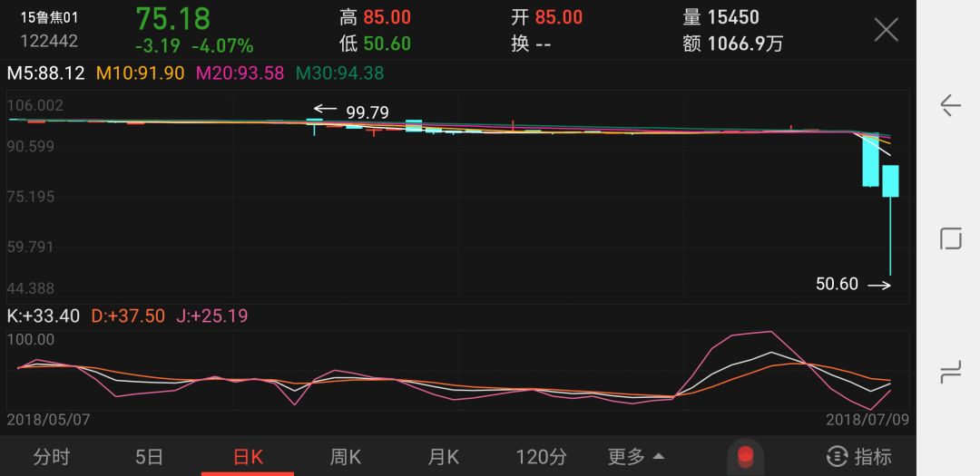
Task: Switch to the 周K tab
Action: (345, 457)
